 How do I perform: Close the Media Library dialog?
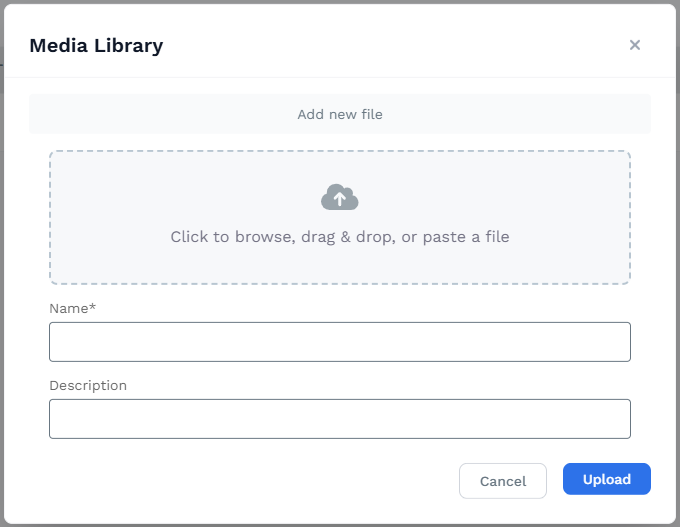(x=634, y=45)
